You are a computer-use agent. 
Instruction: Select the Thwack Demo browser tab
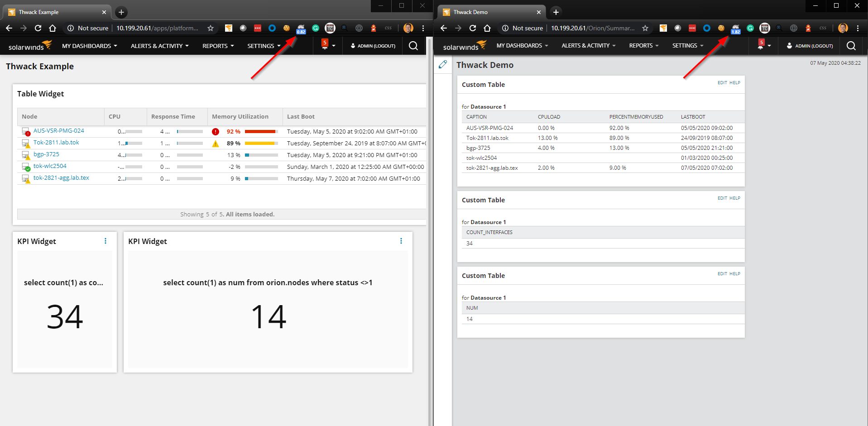pyautogui.click(x=492, y=12)
